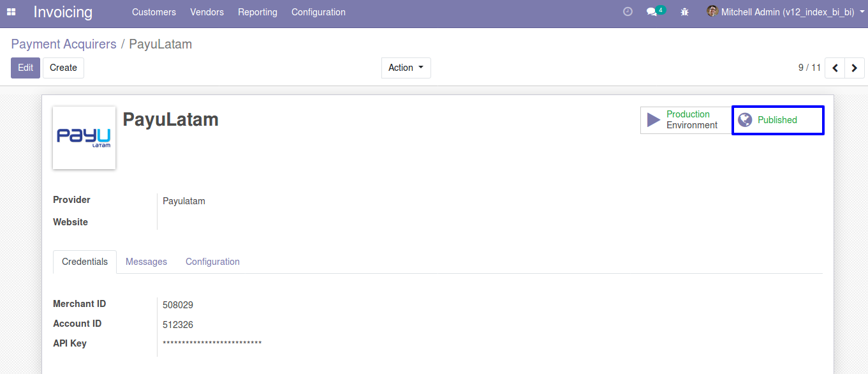Click the PayU Latam logo image
Image resolution: width=868 pixels, height=374 pixels.
tap(84, 138)
